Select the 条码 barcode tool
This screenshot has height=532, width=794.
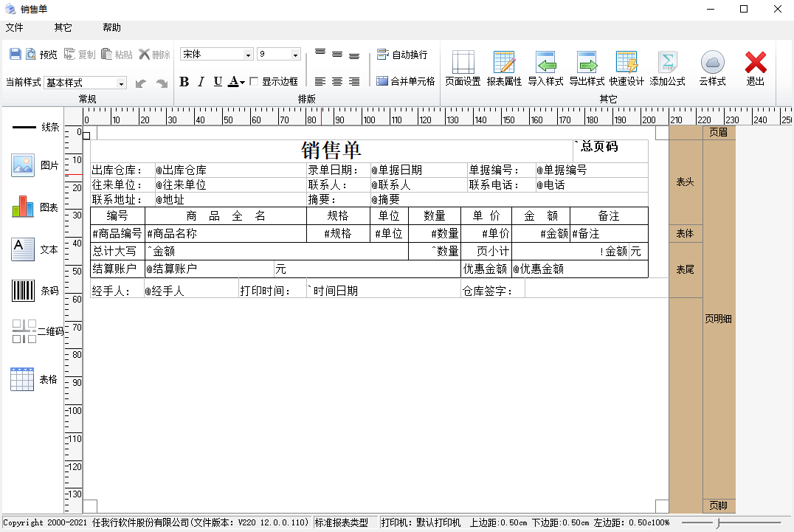[24, 291]
